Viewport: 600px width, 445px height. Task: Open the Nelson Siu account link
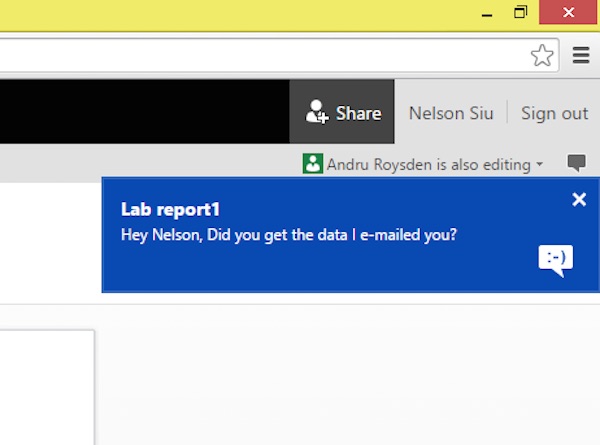click(x=451, y=113)
